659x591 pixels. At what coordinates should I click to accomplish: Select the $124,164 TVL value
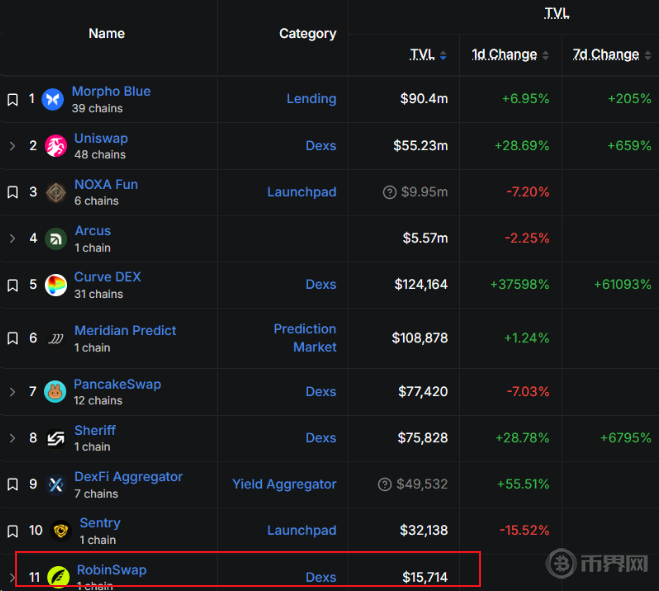pos(421,285)
